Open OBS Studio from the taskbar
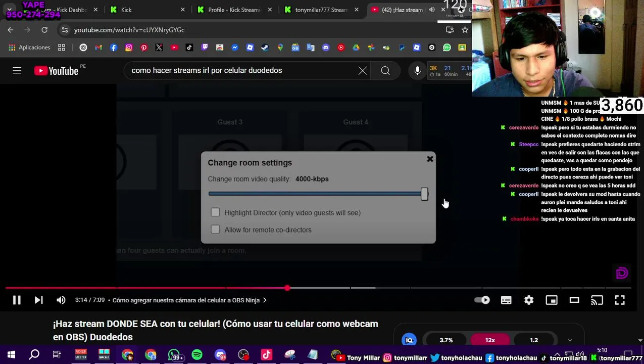The width and height of the screenshot is (644, 364). click(x=243, y=355)
